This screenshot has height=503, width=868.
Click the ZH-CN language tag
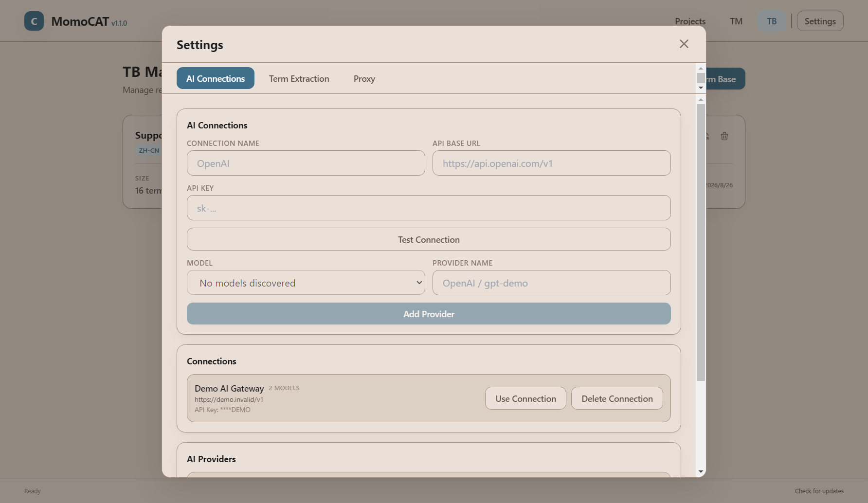[149, 150]
